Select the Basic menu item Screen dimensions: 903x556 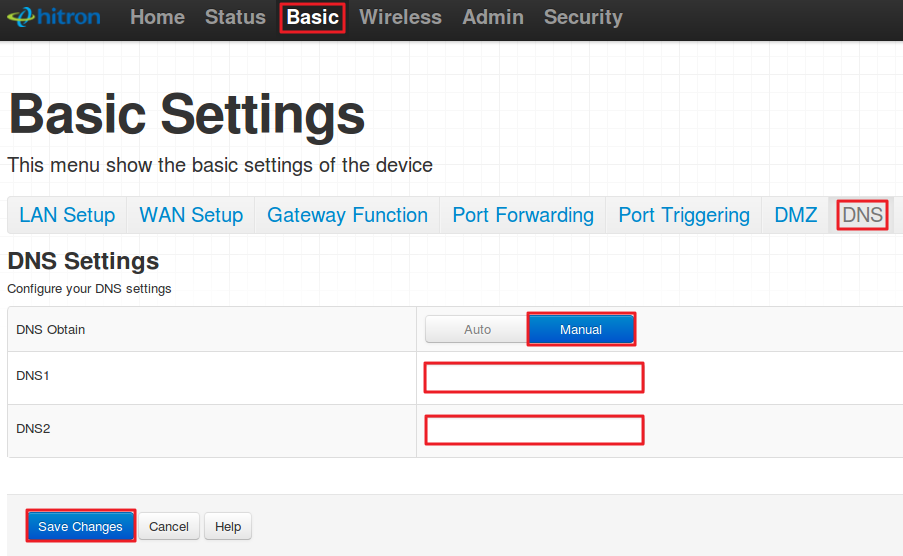[x=313, y=17]
